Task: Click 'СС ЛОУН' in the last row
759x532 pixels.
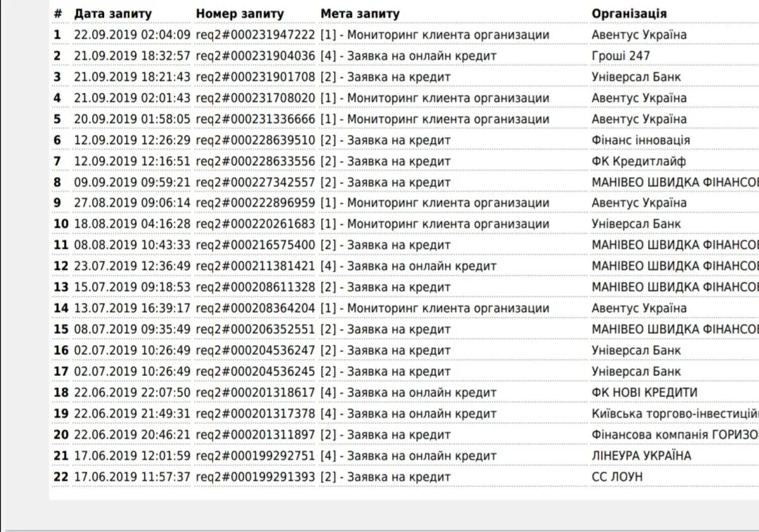Action: (x=616, y=477)
